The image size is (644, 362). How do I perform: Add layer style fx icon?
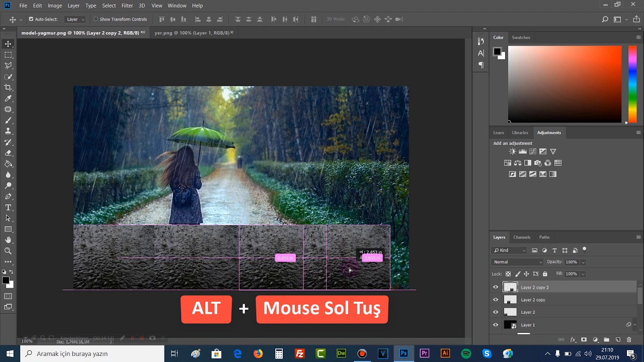pyautogui.click(x=573, y=340)
